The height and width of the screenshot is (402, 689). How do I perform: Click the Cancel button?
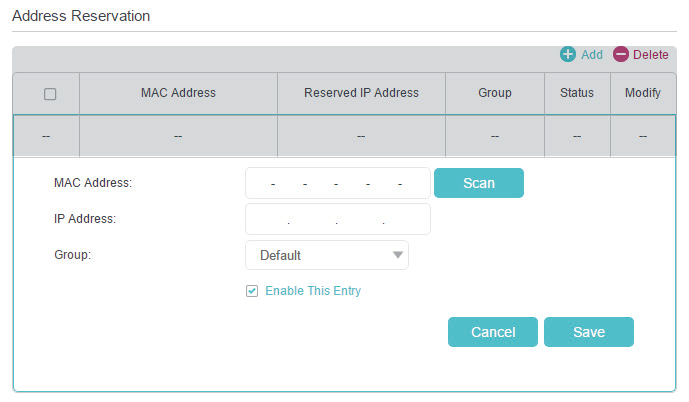tap(492, 332)
